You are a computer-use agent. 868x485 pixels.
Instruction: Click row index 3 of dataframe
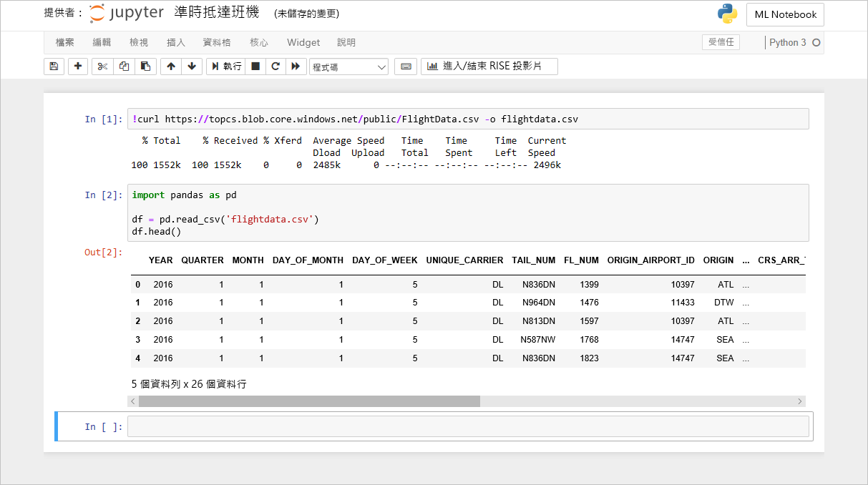(138, 340)
